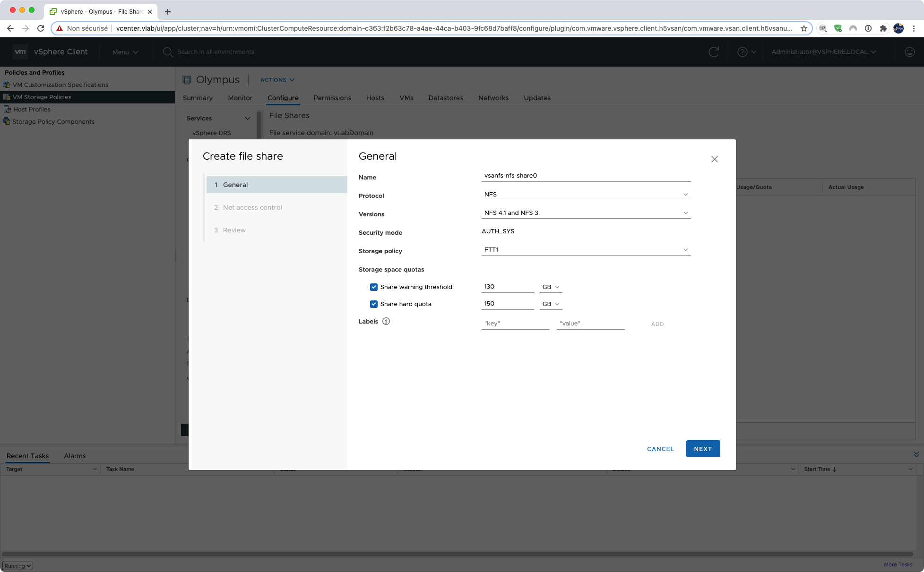Click the search magnifier icon
The width and height of the screenshot is (924, 572).
pyautogui.click(x=168, y=52)
